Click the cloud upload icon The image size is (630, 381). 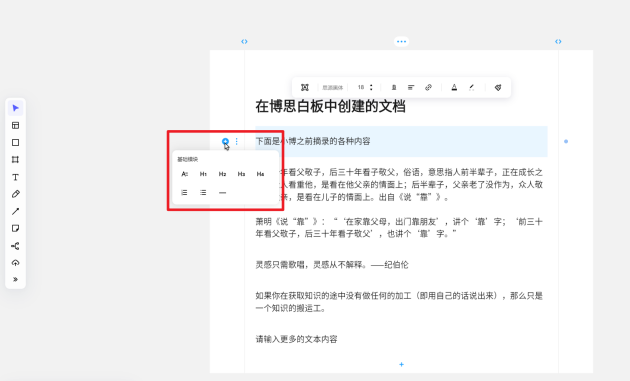click(16, 263)
